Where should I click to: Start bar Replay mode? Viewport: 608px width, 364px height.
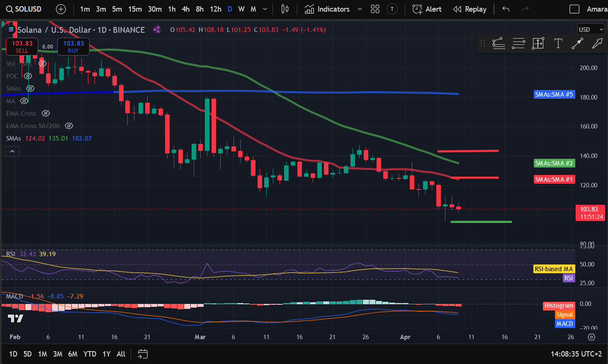coord(470,9)
